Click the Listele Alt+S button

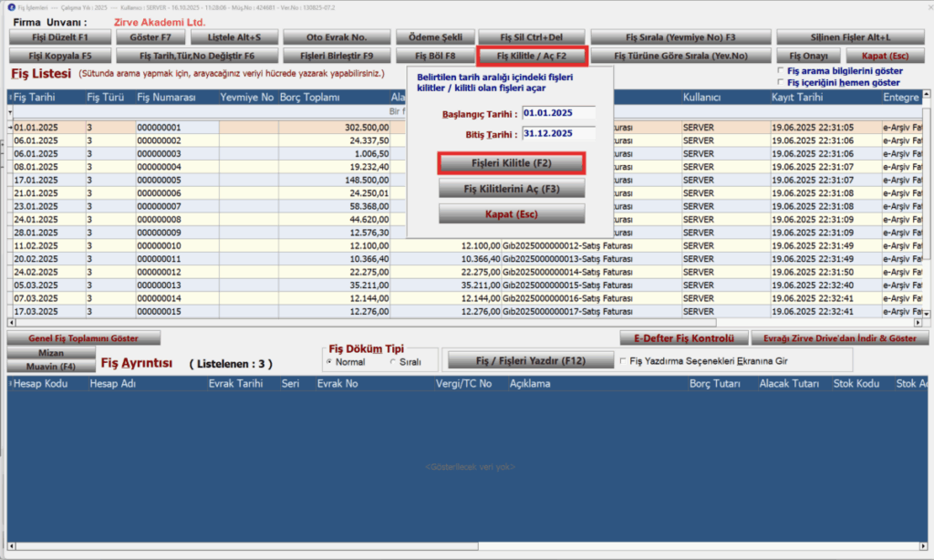point(234,36)
